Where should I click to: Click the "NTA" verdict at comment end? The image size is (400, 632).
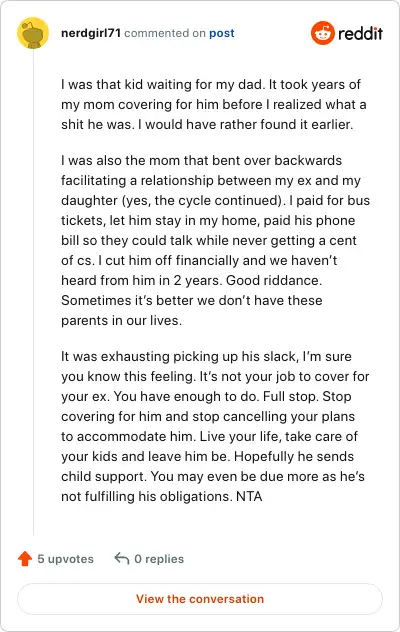[249, 496]
